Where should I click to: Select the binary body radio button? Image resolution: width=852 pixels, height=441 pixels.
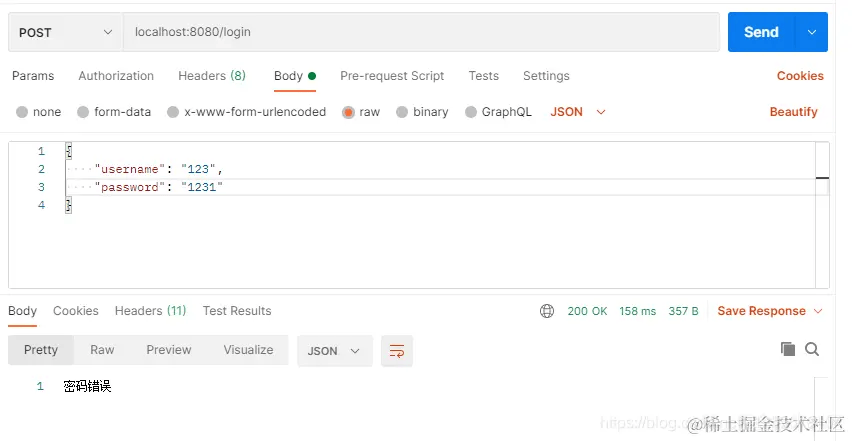click(x=402, y=112)
